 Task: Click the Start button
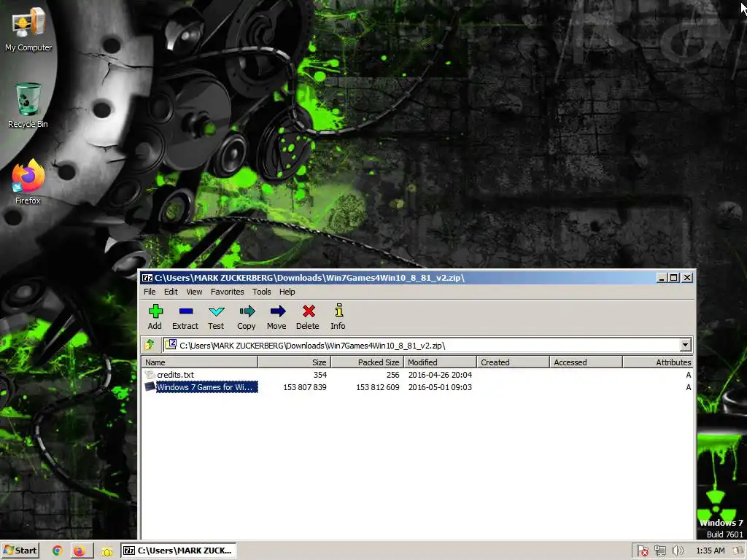click(x=20, y=551)
